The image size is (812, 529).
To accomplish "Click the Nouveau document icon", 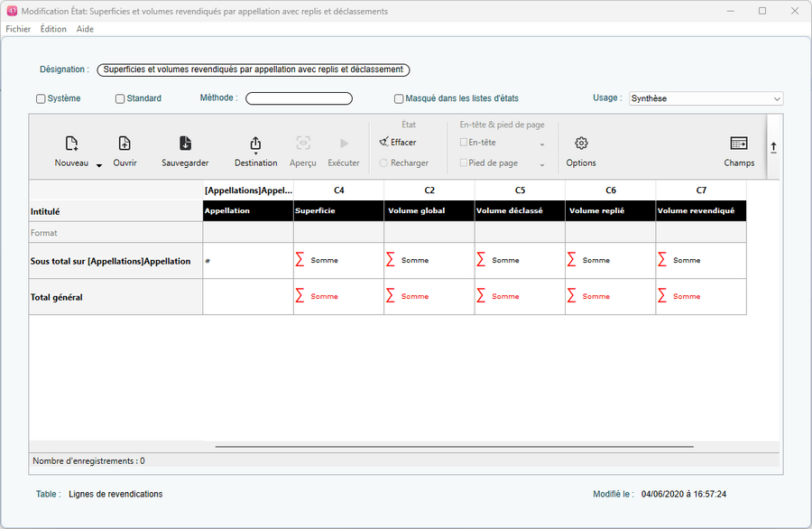I will tap(71, 144).
